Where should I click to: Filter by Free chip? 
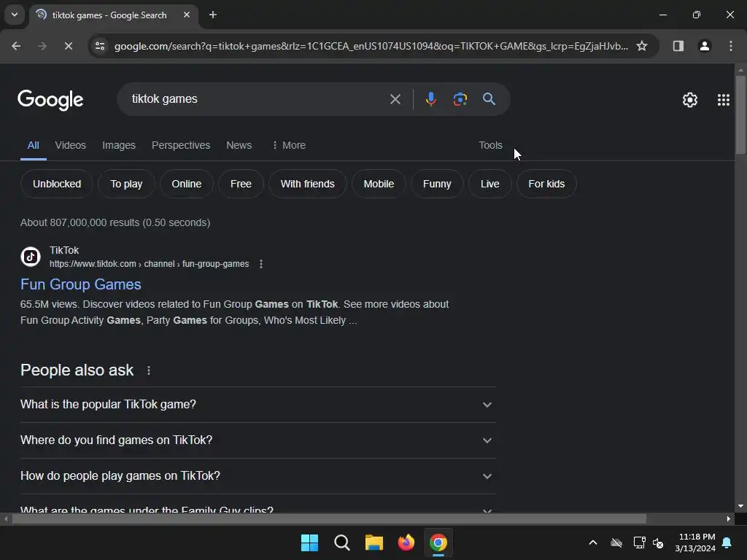click(x=241, y=184)
